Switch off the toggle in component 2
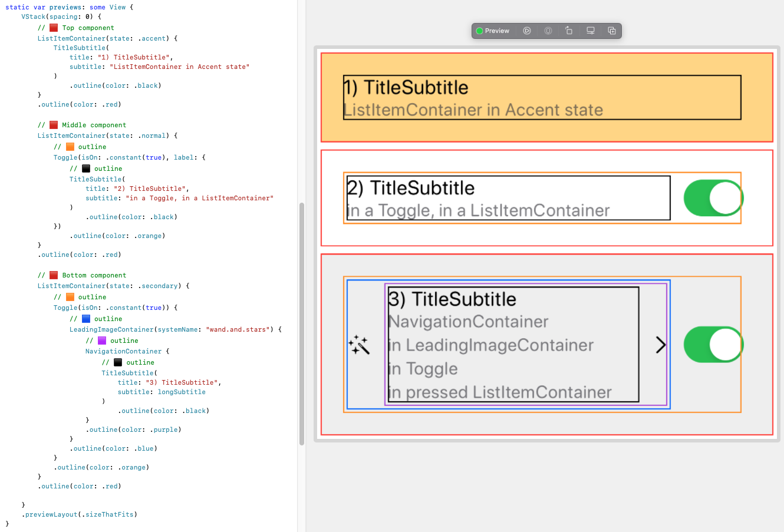This screenshot has height=532, width=784. click(x=713, y=197)
